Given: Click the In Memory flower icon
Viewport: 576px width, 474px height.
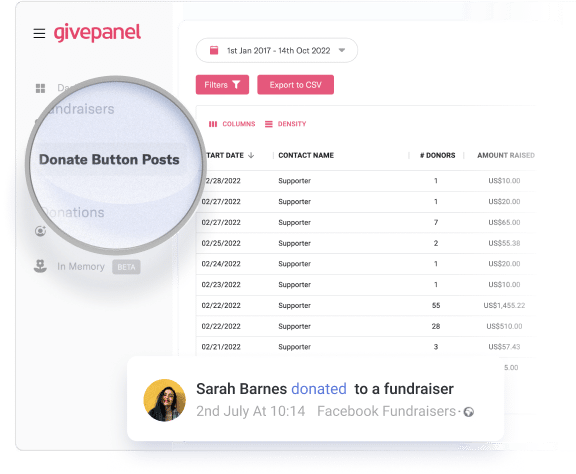Looking at the screenshot, I should (x=40, y=266).
